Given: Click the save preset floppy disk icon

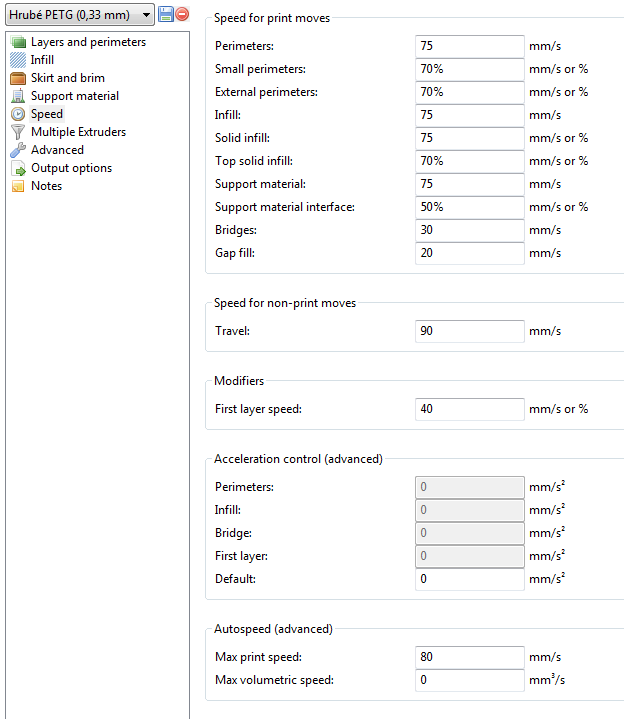Looking at the screenshot, I should 166,14.
